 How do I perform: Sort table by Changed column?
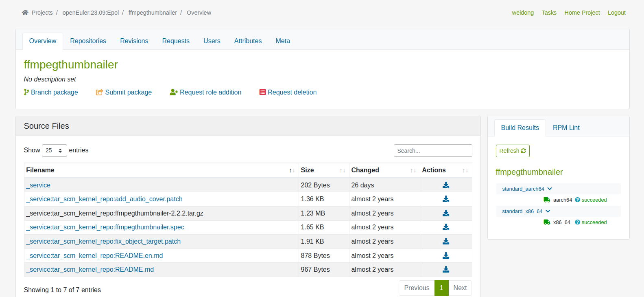(384, 170)
